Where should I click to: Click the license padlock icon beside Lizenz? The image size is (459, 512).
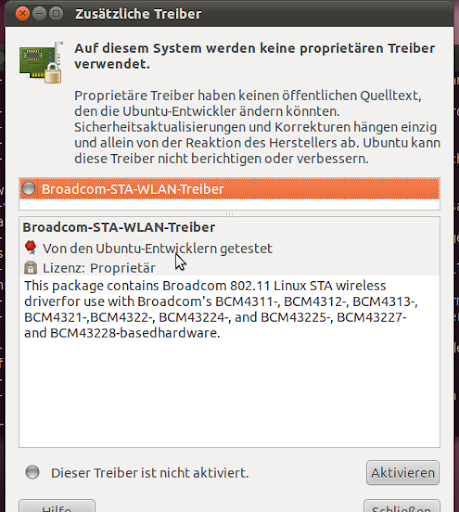pyautogui.click(x=30, y=267)
